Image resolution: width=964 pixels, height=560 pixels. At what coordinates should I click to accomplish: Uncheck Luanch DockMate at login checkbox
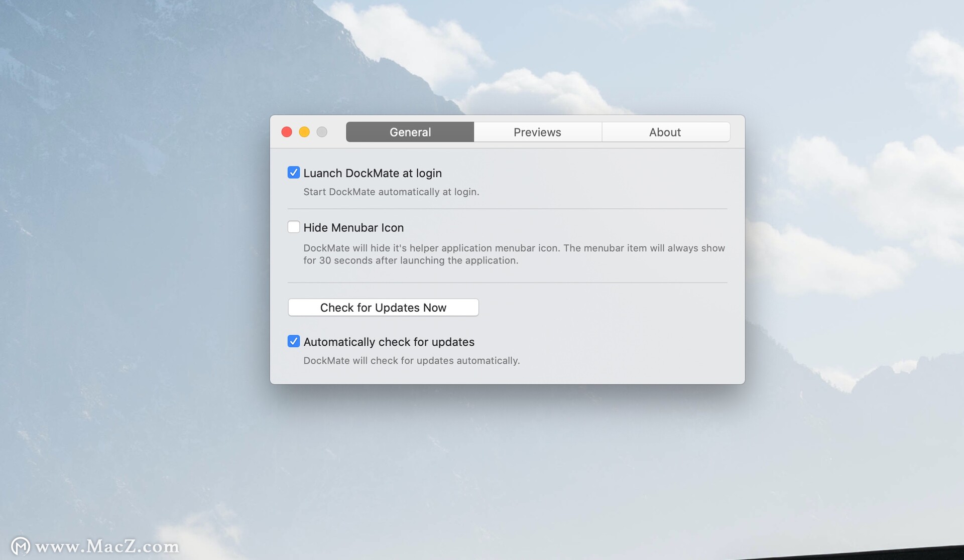(x=294, y=173)
